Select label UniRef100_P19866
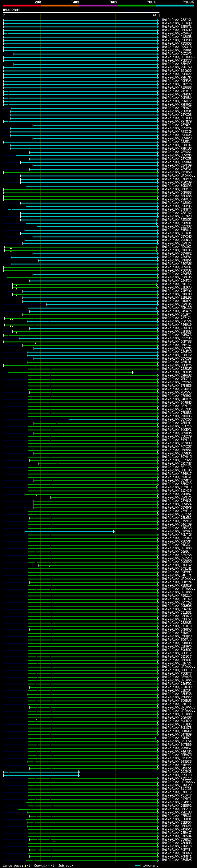The width and height of the screenshot is (197, 868). pos(177,88)
